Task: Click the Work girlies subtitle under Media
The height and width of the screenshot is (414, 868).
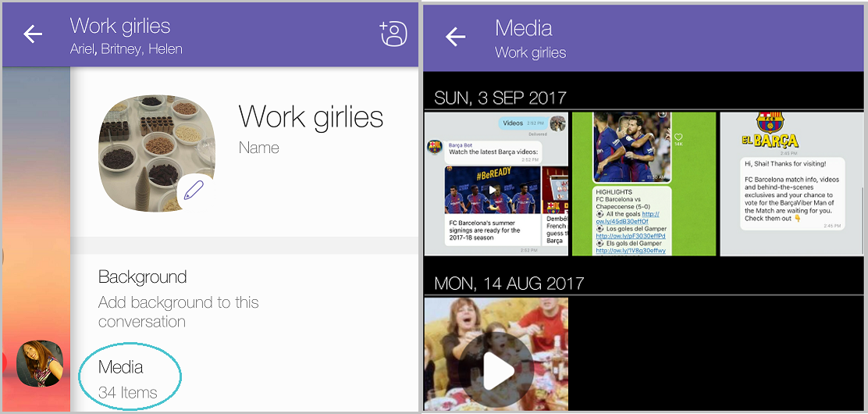Action: (530, 52)
